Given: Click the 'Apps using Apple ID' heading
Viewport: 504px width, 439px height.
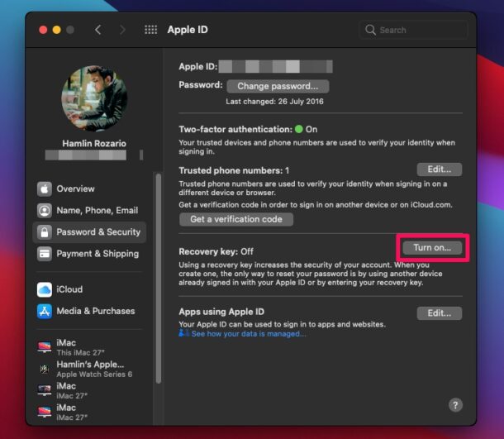Looking at the screenshot, I should 221,312.
